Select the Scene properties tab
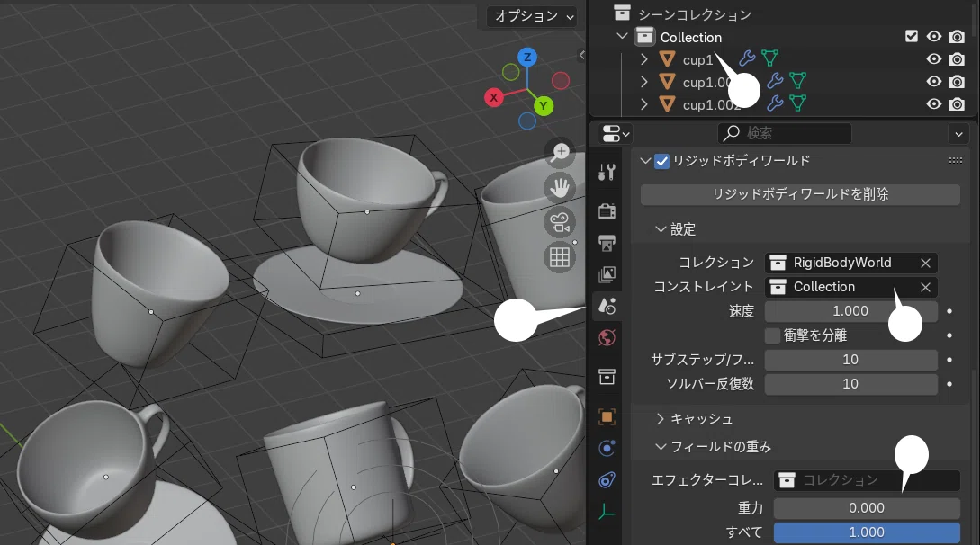 point(607,306)
